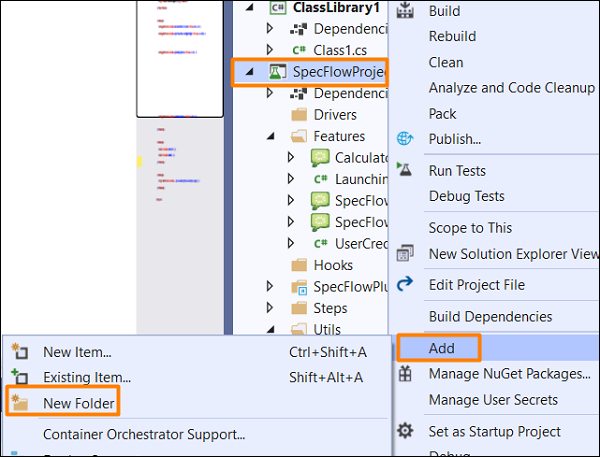The width and height of the screenshot is (600, 457).
Task: Click Debug Tests menu entry
Action: [x=466, y=196]
